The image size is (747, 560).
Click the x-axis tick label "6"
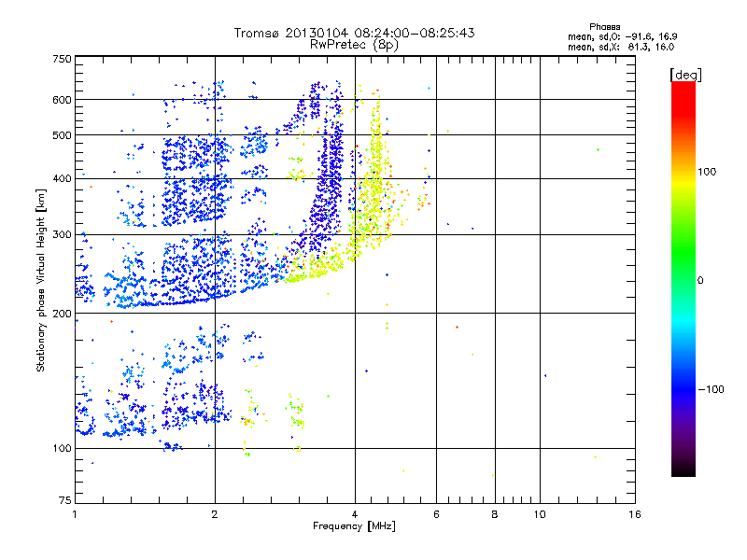(x=436, y=514)
